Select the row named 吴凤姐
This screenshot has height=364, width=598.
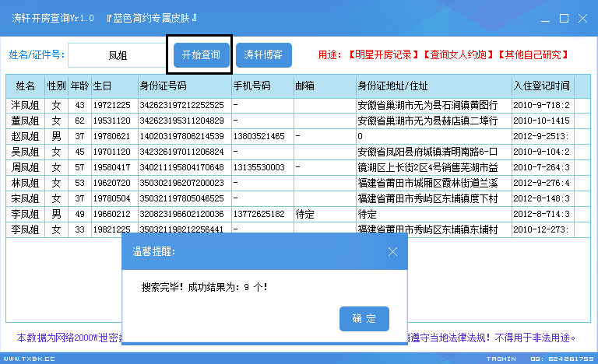coord(298,152)
